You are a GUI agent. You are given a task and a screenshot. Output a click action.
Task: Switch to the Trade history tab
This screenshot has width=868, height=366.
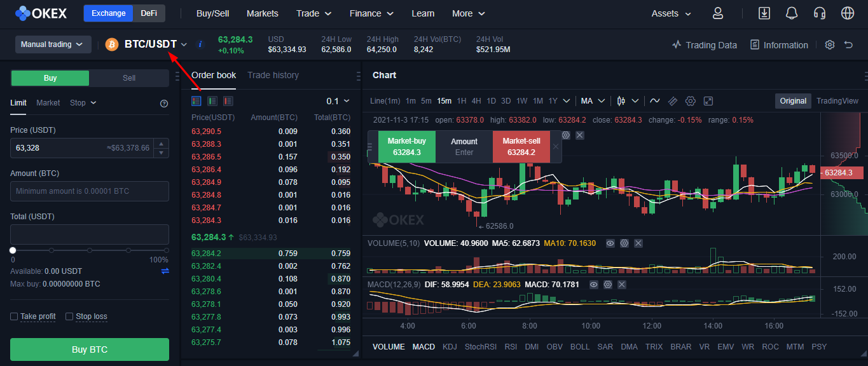click(273, 75)
